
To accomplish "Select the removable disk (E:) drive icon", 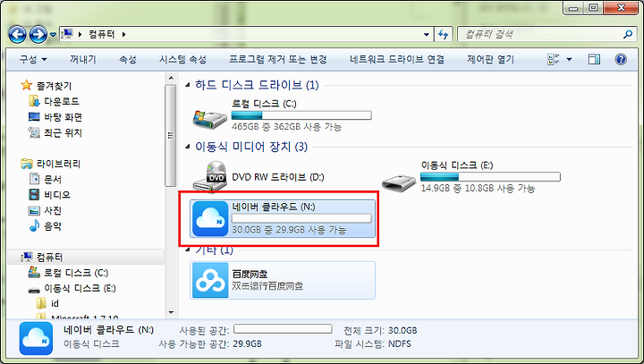I will (399, 182).
